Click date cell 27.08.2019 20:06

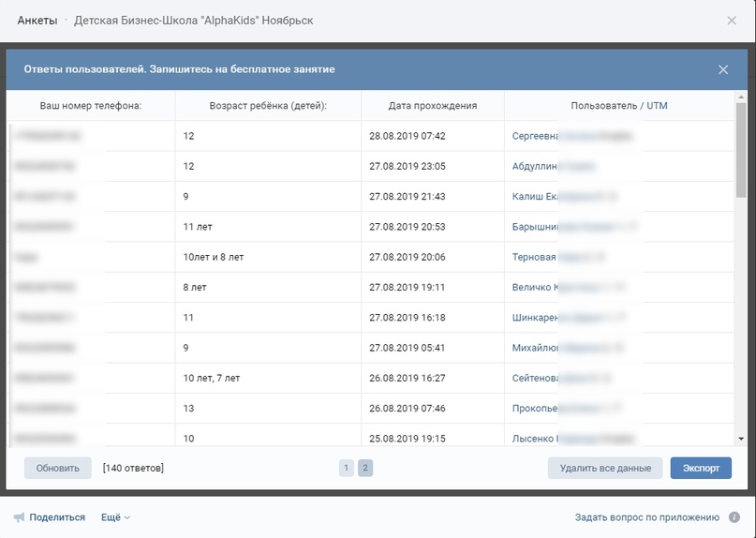(x=408, y=257)
